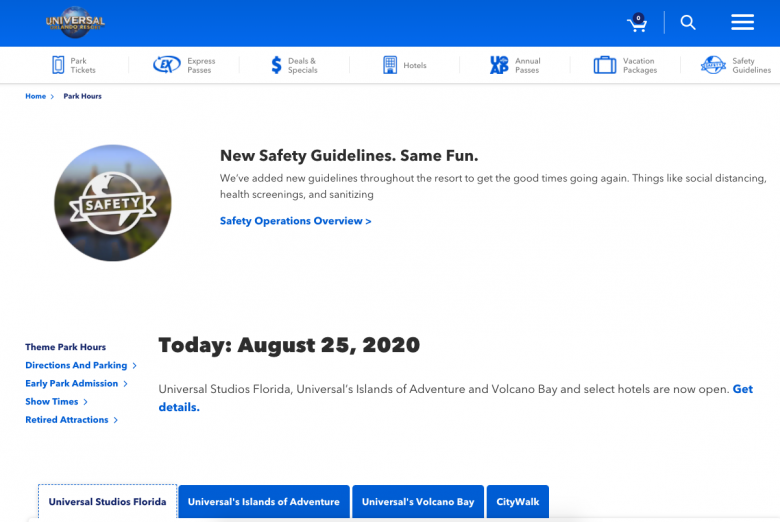Viewport: 780px width, 522px height.
Task: Click the Park Hours breadcrumb
Action: pyautogui.click(x=82, y=96)
